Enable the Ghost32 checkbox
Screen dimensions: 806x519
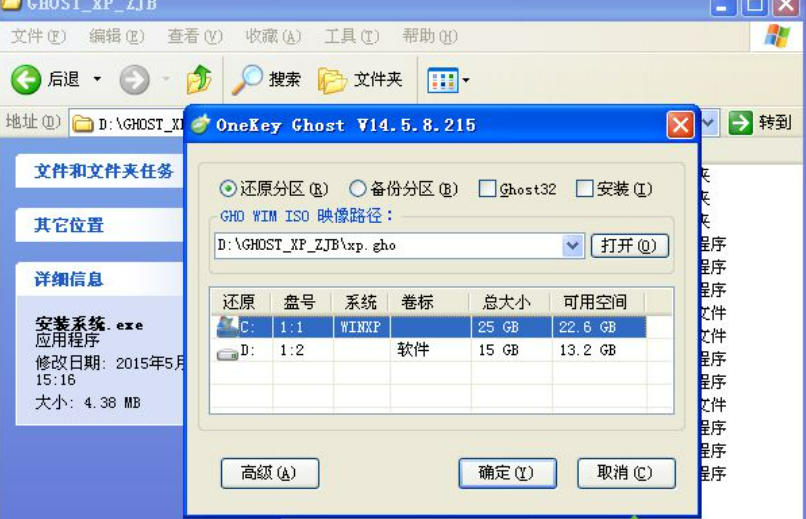487,189
